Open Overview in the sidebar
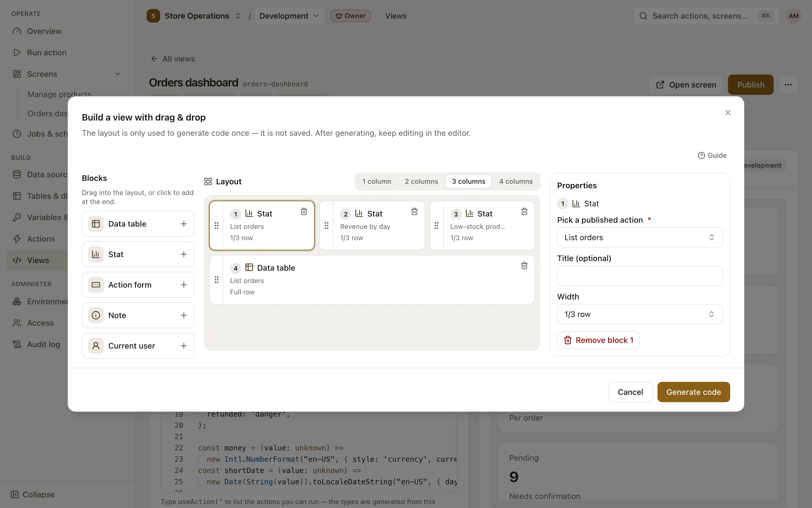The image size is (812, 508). 67,31
